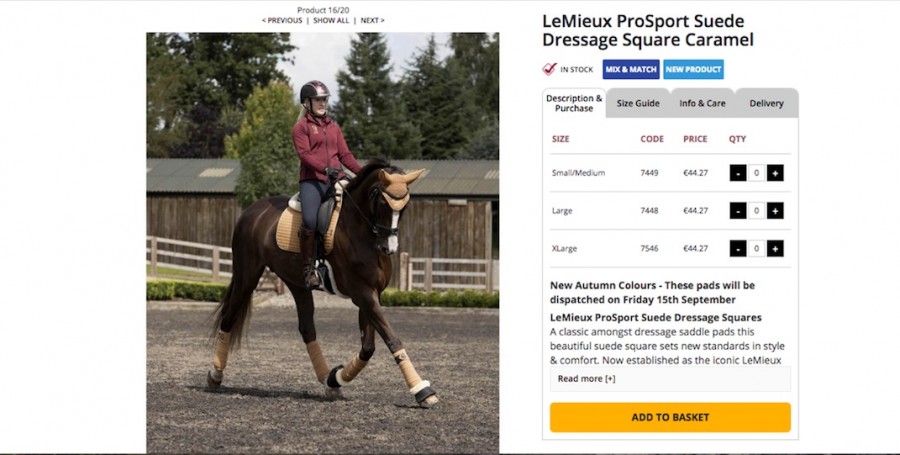Increase Large size quantity with plus
The image size is (900, 455).
(775, 211)
